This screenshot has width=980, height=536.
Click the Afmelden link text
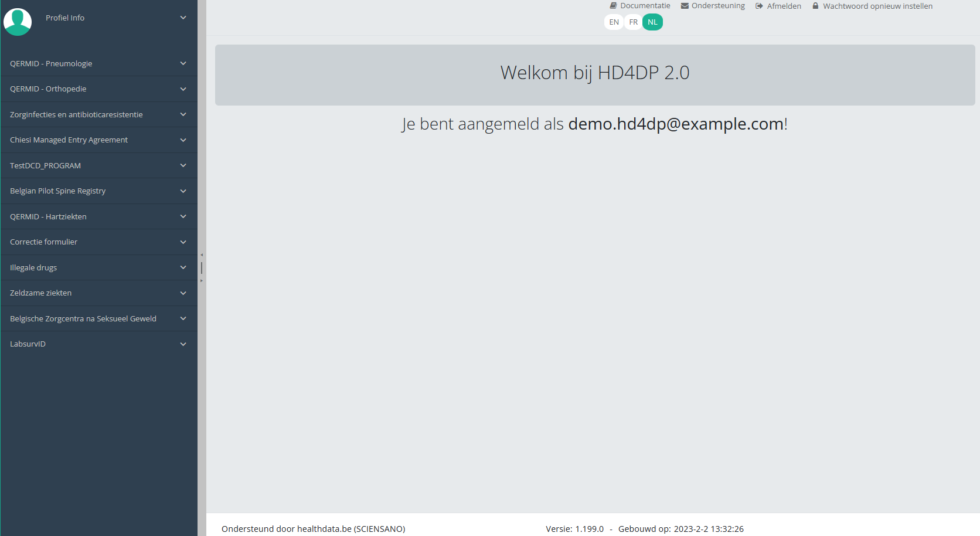pyautogui.click(x=784, y=6)
